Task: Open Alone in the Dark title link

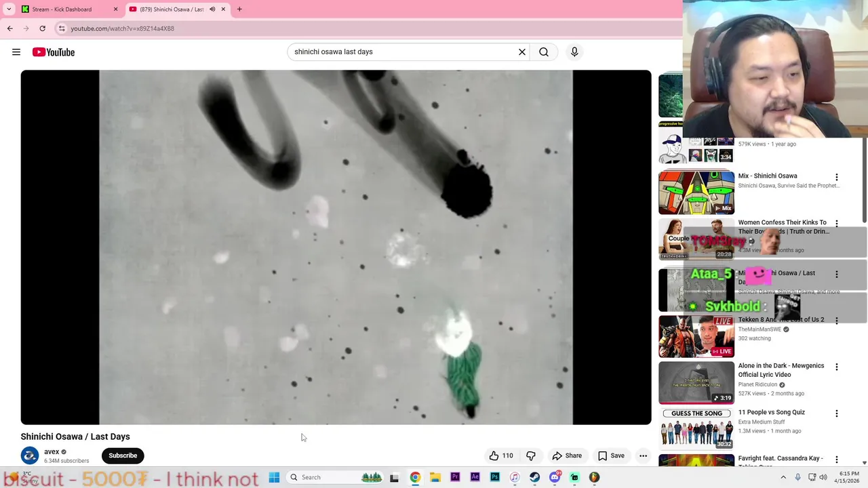Action: [781, 370]
